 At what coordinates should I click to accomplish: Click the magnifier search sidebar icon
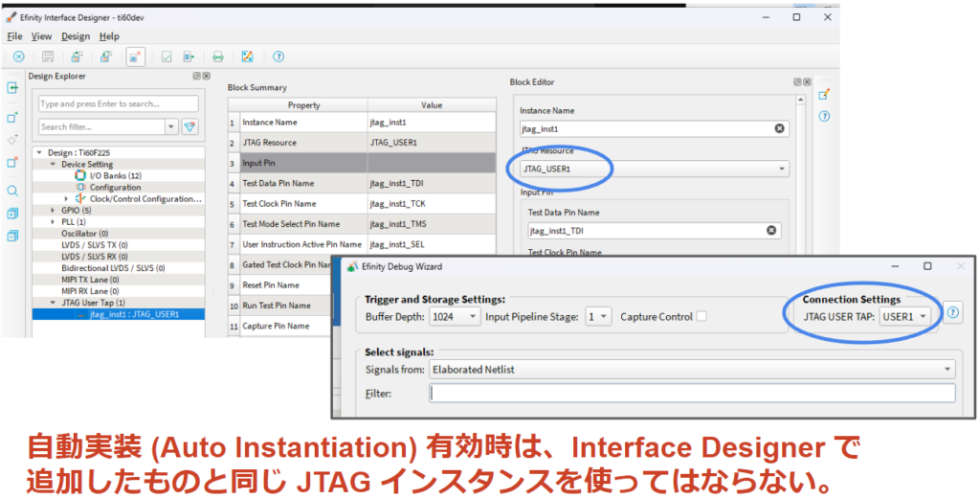tap(12, 192)
